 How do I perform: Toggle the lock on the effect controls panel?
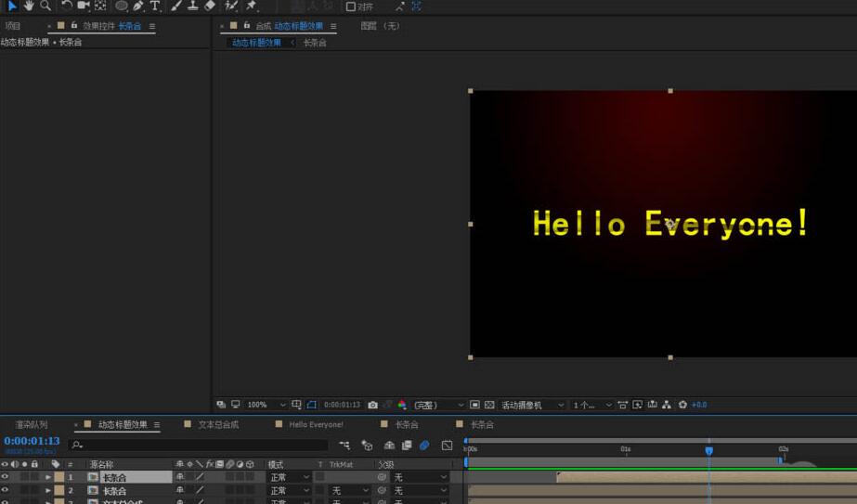tap(73, 25)
